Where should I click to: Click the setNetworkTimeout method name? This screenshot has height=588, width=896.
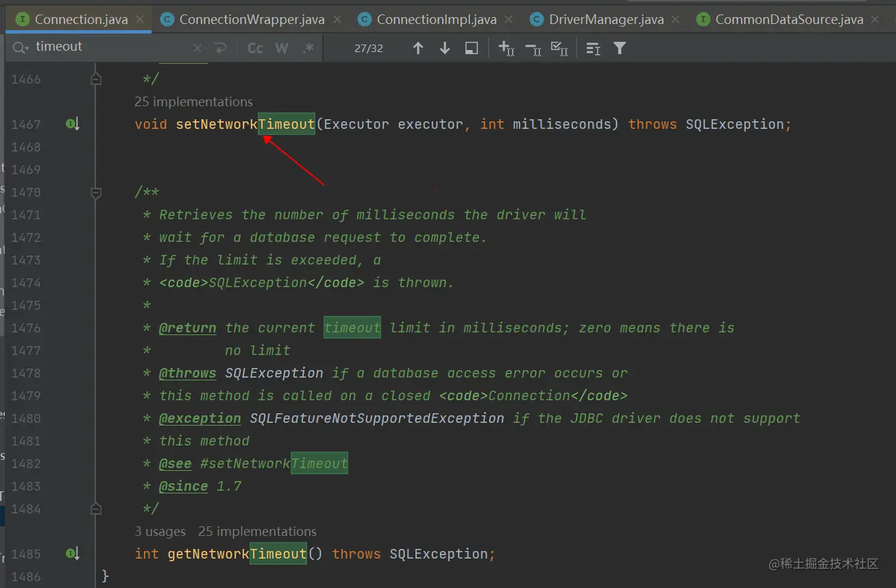click(x=245, y=124)
